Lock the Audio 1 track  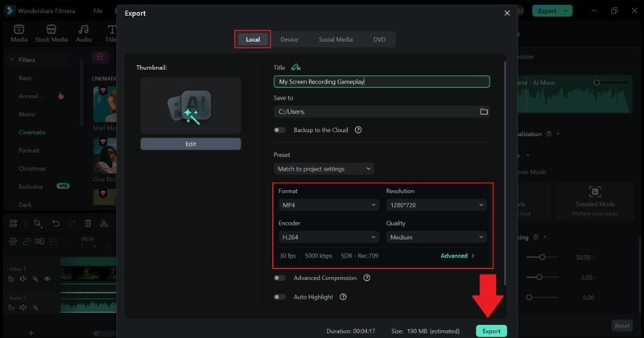(11, 307)
